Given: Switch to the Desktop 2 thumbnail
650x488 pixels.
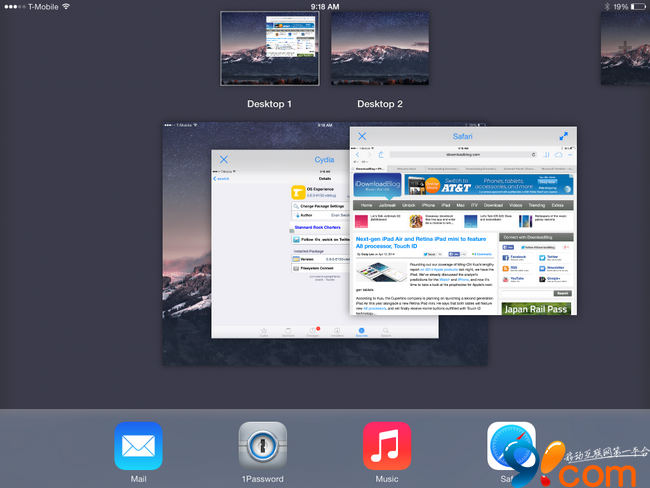Looking at the screenshot, I should tap(380, 49).
